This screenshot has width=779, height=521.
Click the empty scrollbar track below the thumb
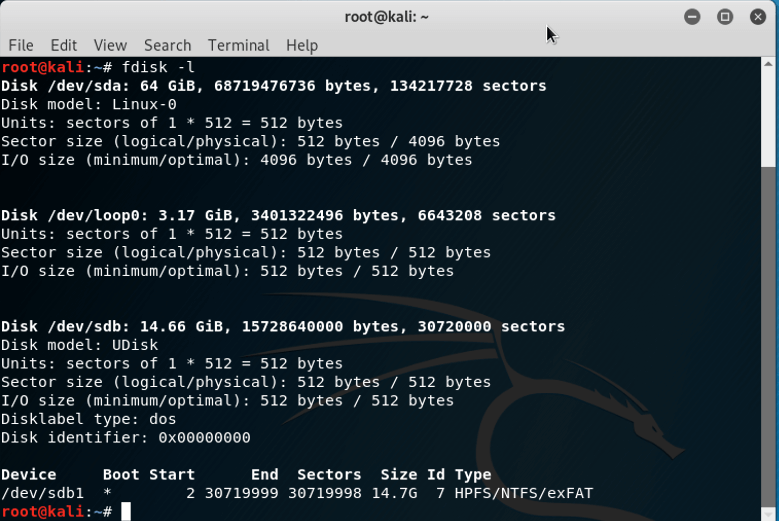pyautogui.click(x=769, y=350)
